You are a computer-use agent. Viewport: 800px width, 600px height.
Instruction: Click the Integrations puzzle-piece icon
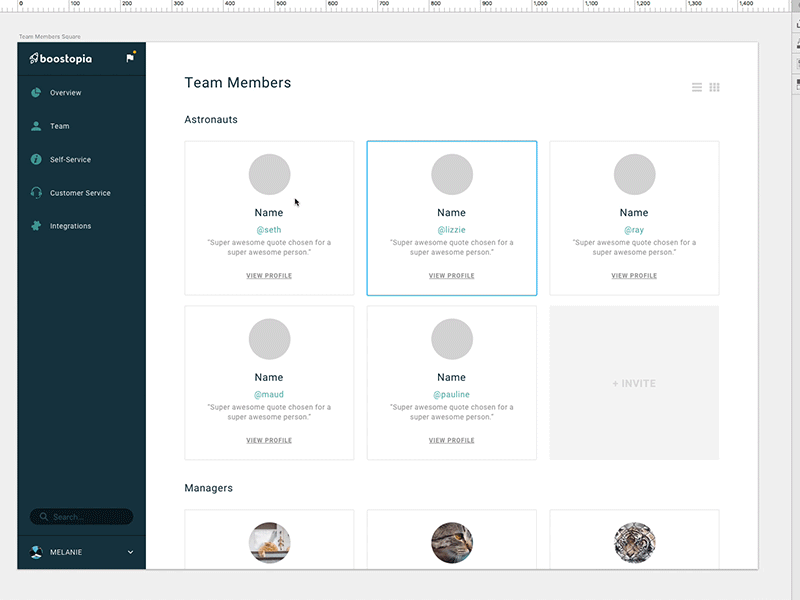pos(36,226)
